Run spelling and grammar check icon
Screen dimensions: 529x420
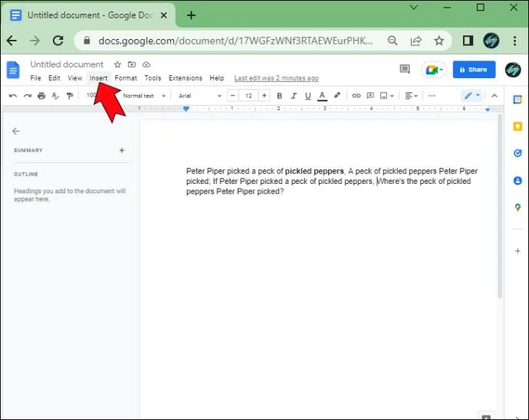pyautogui.click(x=56, y=96)
